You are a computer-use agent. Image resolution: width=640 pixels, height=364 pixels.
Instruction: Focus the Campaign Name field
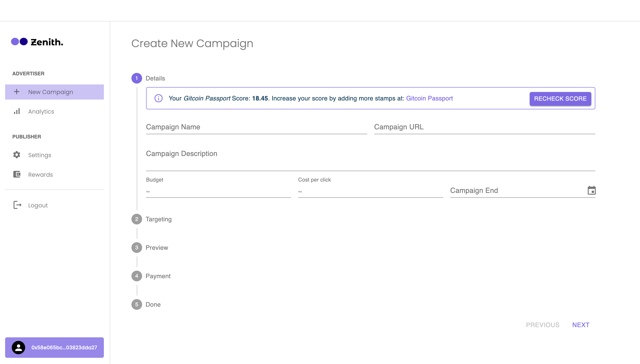(x=256, y=127)
